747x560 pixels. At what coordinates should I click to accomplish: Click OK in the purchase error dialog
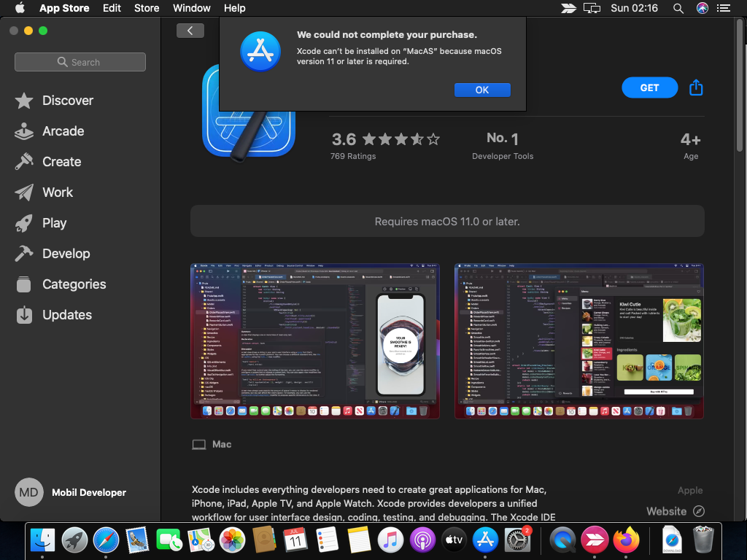[x=481, y=90]
